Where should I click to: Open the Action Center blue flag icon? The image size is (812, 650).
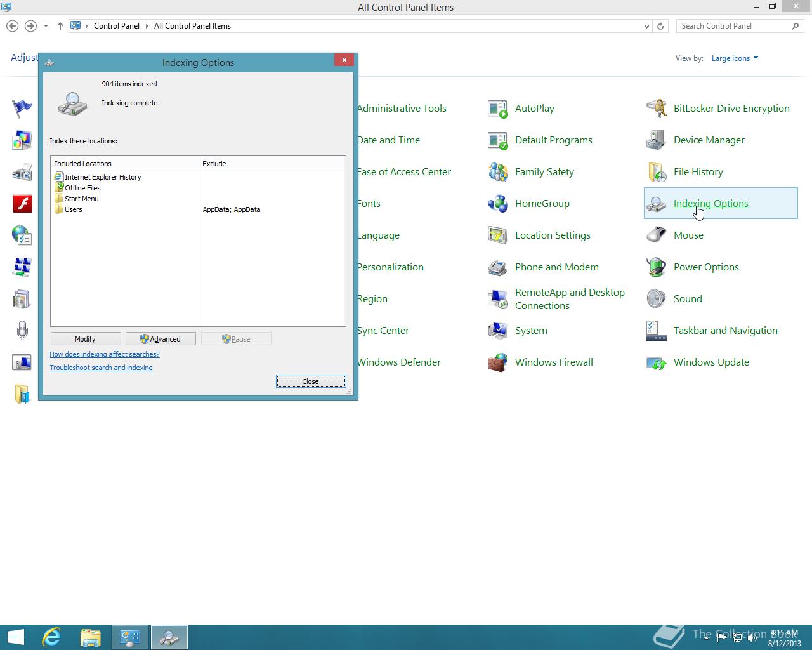click(x=22, y=109)
